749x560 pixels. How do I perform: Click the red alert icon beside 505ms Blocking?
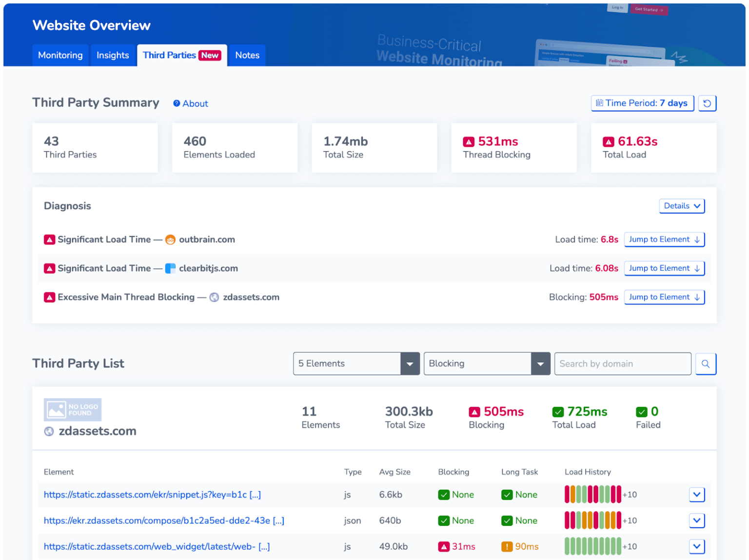click(x=474, y=412)
